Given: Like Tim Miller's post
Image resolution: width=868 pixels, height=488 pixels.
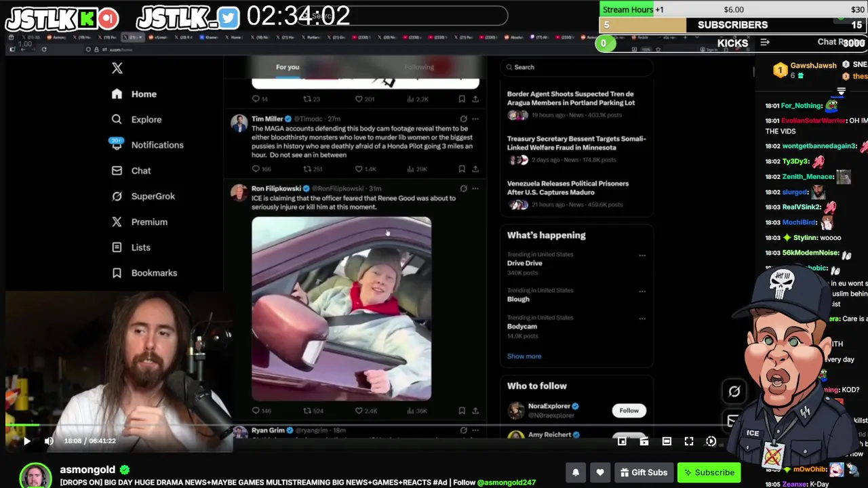Looking at the screenshot, I should click(x=366, y=169).
